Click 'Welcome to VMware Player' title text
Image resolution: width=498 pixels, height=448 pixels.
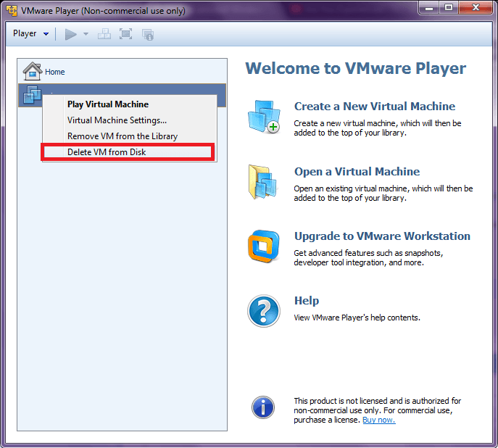(355, 68)
